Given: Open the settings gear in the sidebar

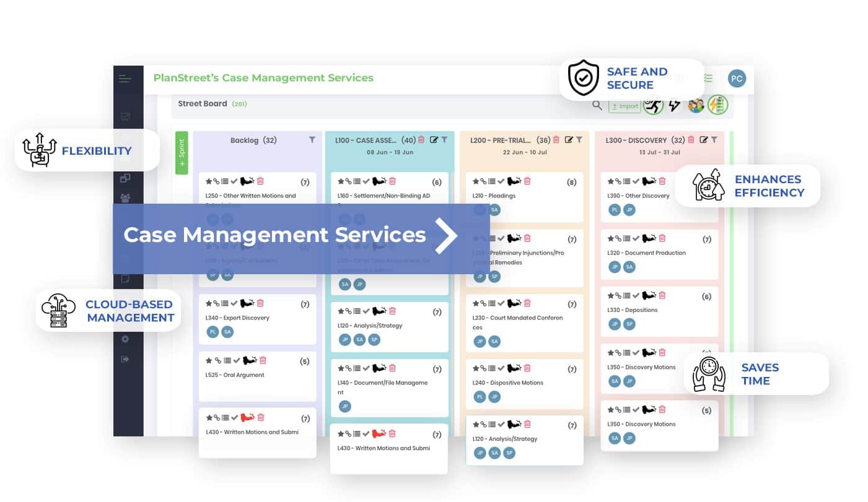Looking at the screenshot, I should pyautogui.click(x=125, y=339).
